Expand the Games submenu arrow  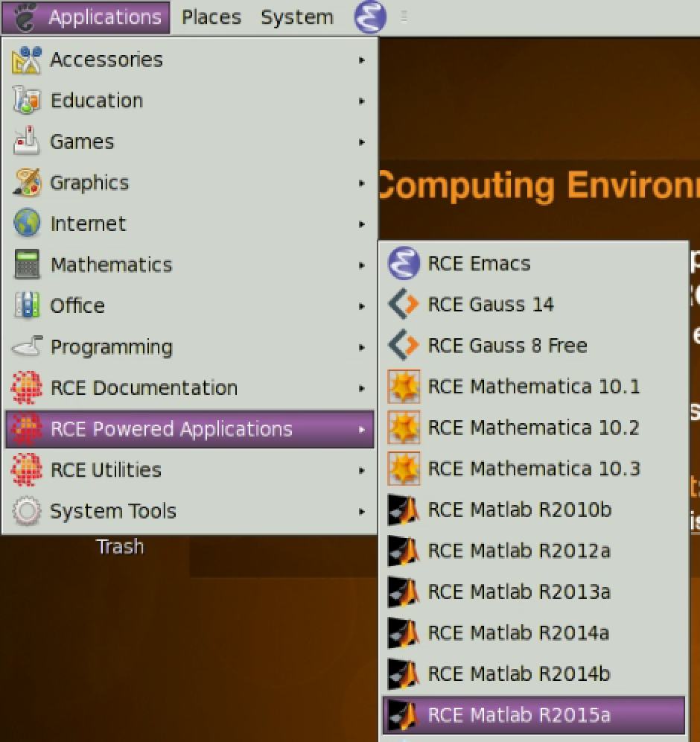click(362, 142)
